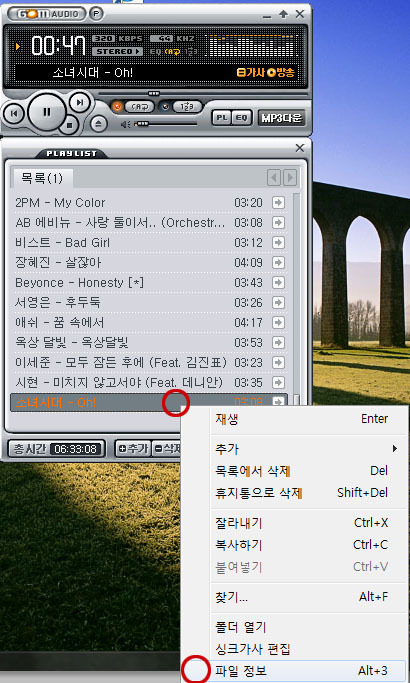Toggle the PL playlist window button
This screenshot has height=683, width=410.
[x=222, y=118]
